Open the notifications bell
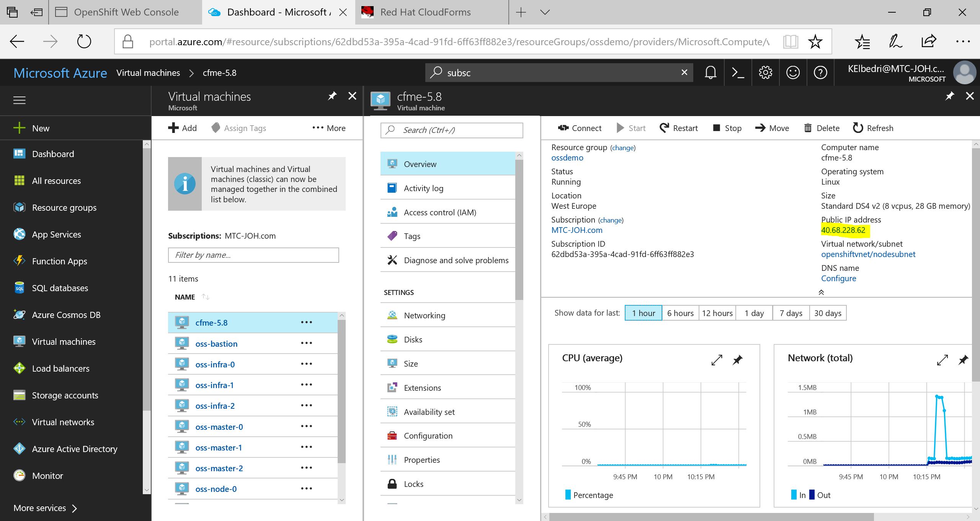 710,72
